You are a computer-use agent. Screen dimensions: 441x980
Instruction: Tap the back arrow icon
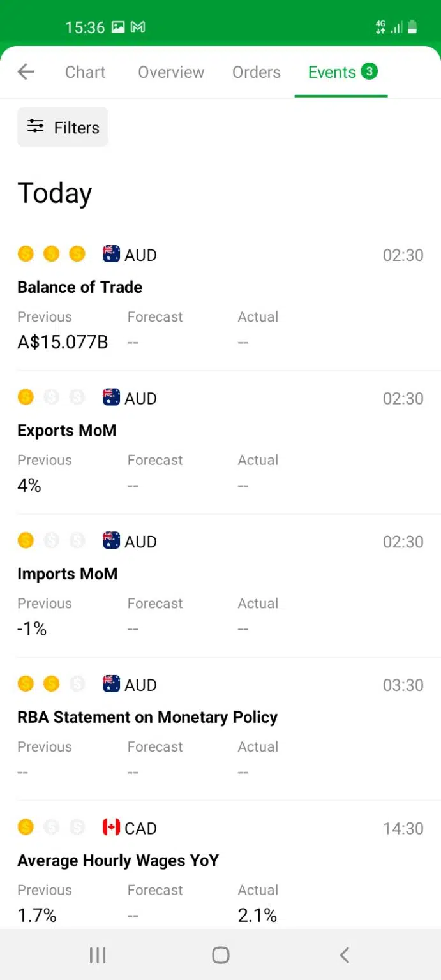26,72
